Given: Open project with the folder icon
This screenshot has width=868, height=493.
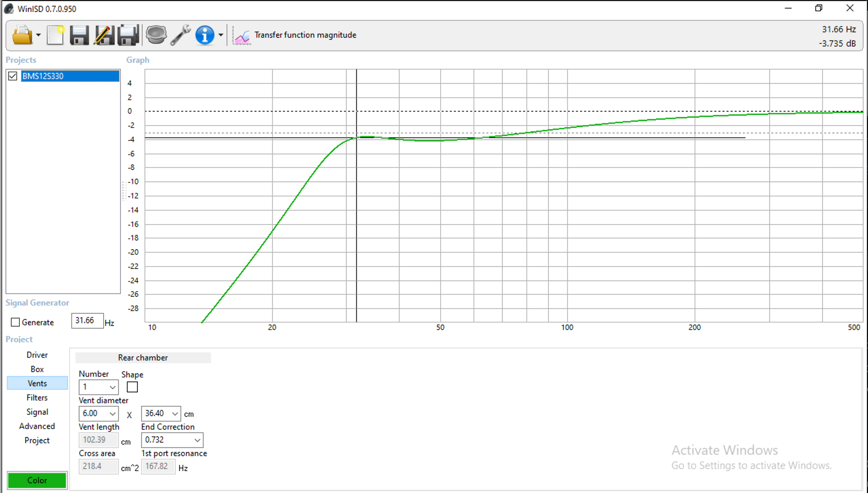Looking at the screenshot, I should point(22,35).
